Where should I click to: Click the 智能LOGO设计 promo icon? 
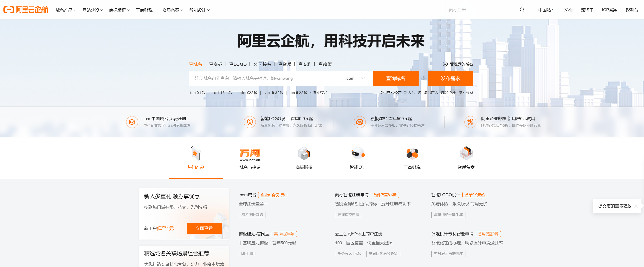[x=249, y=122]
